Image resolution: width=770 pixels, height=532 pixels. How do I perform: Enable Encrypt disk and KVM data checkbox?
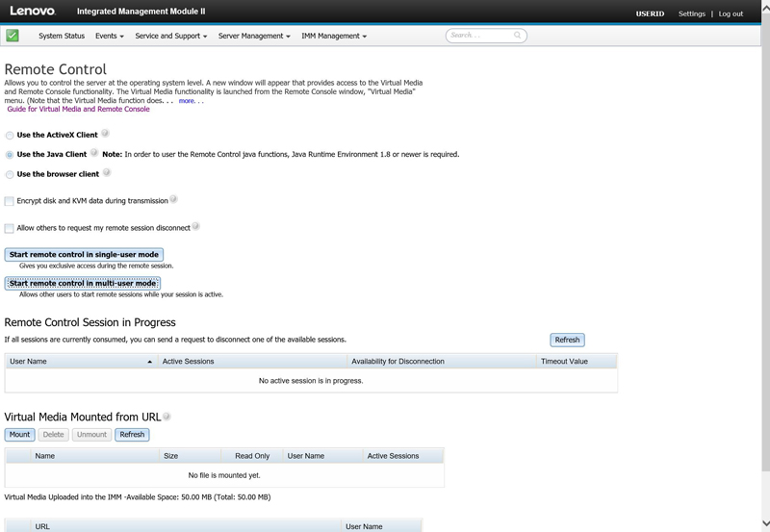pyautogui.click(x=10, y=201)
